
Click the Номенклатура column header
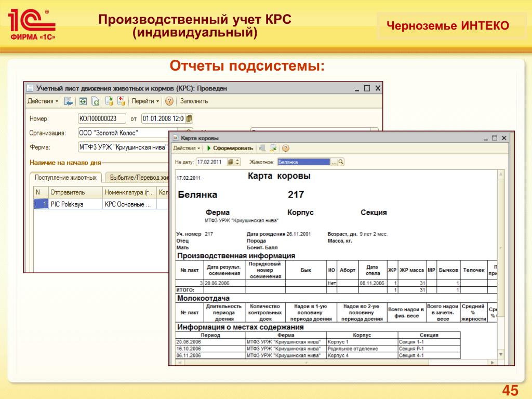129,192
